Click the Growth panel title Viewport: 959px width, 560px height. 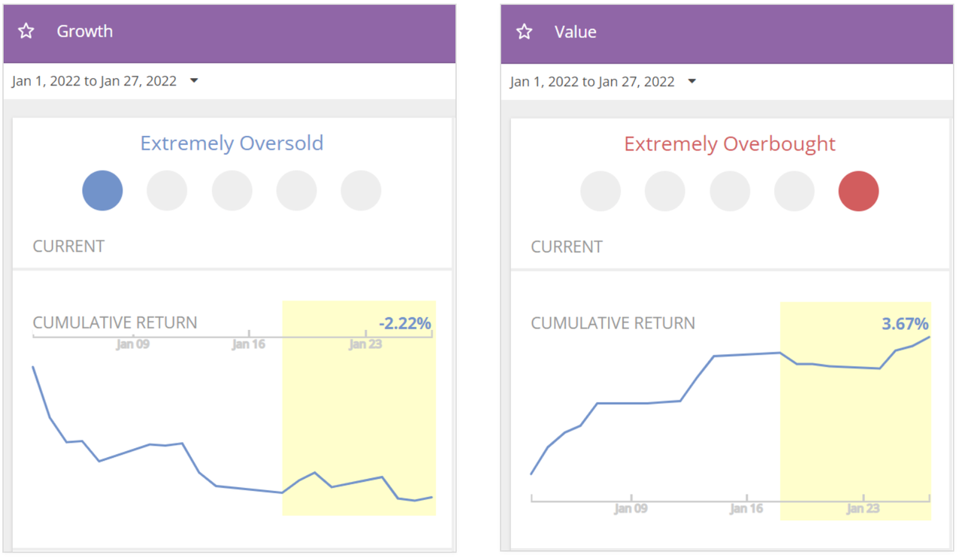[x=85, y=31]
